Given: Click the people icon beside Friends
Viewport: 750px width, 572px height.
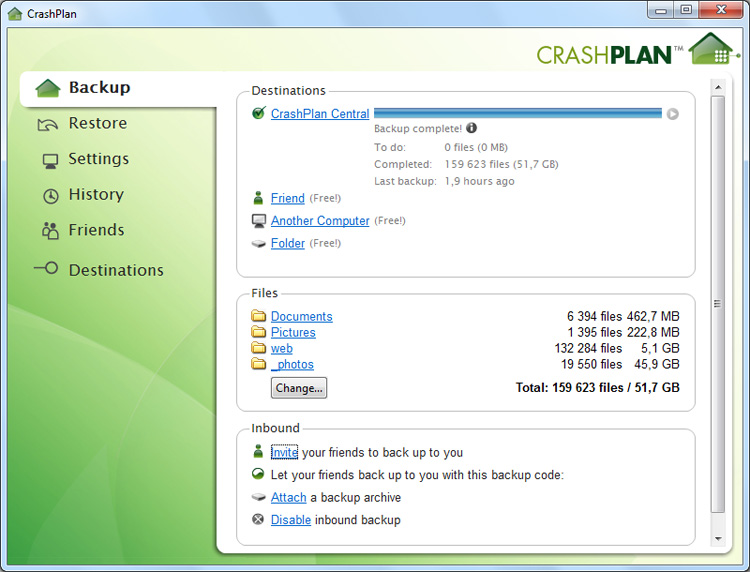Looking at the screenshot, I should tap(50, 231).
